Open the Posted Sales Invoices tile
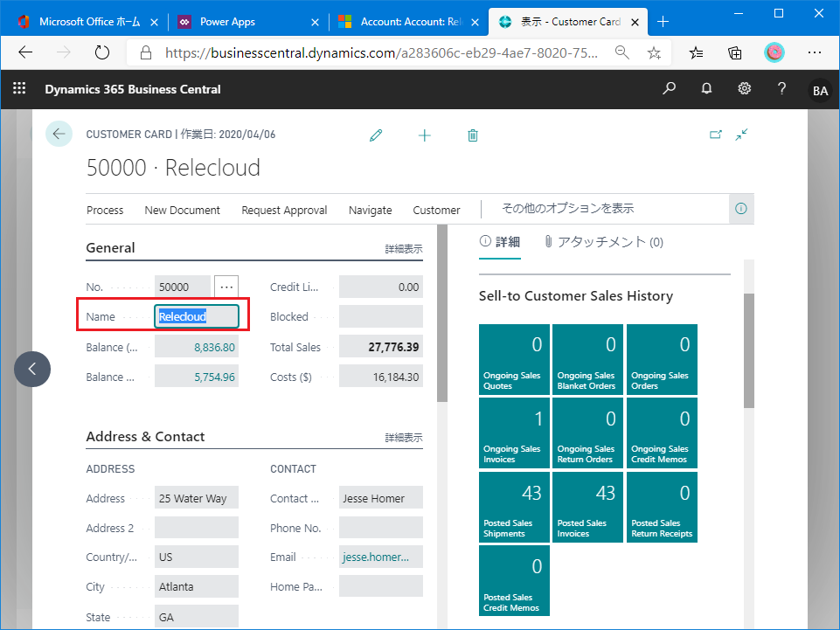The width and height of the screenshot is (840, 630). click(x=587, y=507)
